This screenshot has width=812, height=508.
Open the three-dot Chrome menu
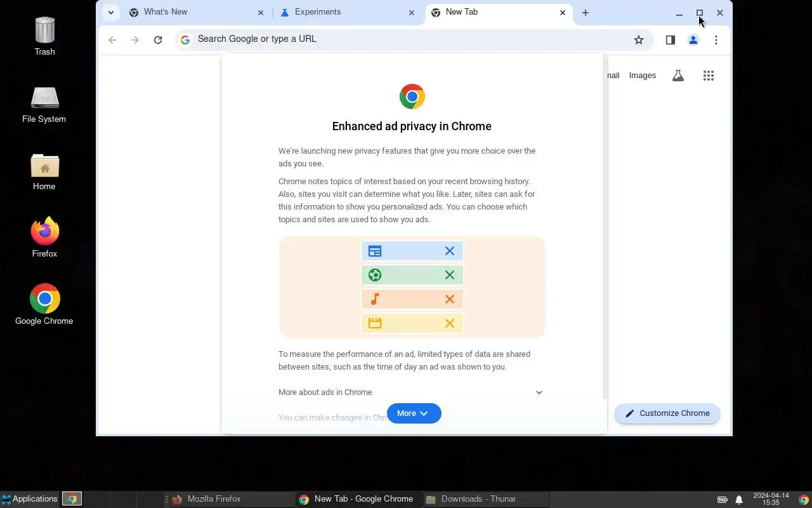coord(716,40)
